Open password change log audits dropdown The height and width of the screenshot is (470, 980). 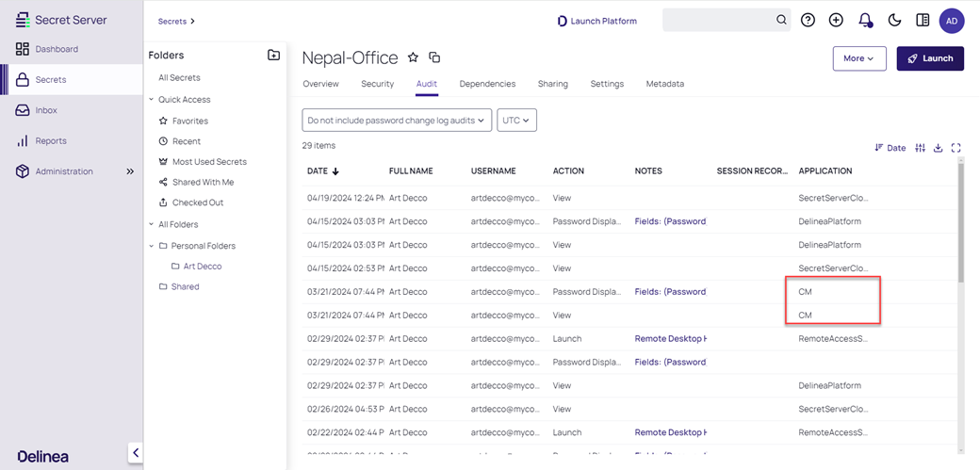(x=397, y=120)
